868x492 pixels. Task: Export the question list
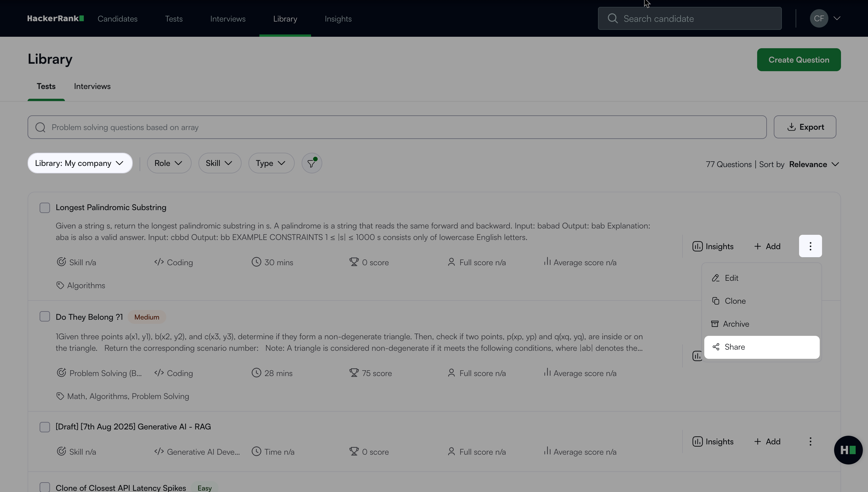805,127
